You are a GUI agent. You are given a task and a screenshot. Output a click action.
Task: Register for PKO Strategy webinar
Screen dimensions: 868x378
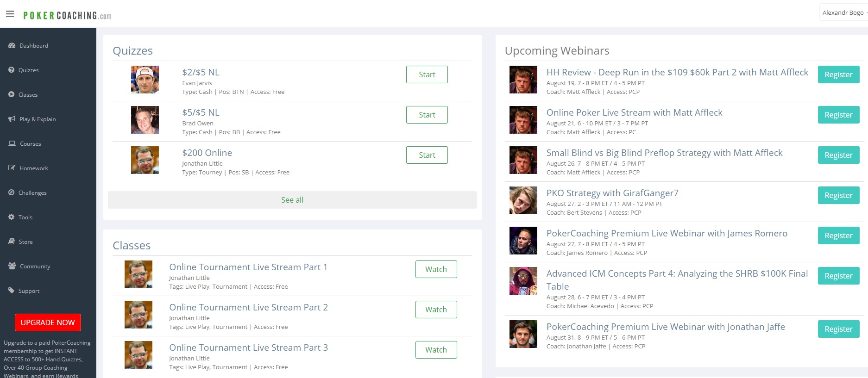pyautogui.click(x=838, y=195)
